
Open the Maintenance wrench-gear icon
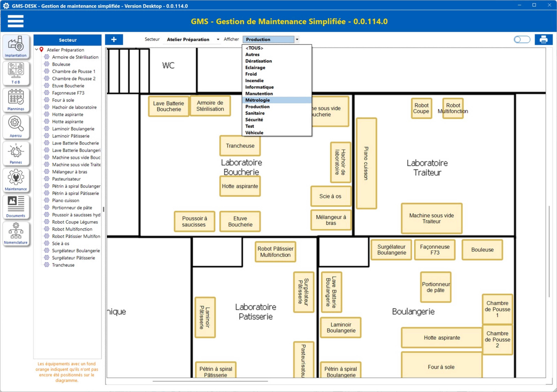[x=16, y=180]
